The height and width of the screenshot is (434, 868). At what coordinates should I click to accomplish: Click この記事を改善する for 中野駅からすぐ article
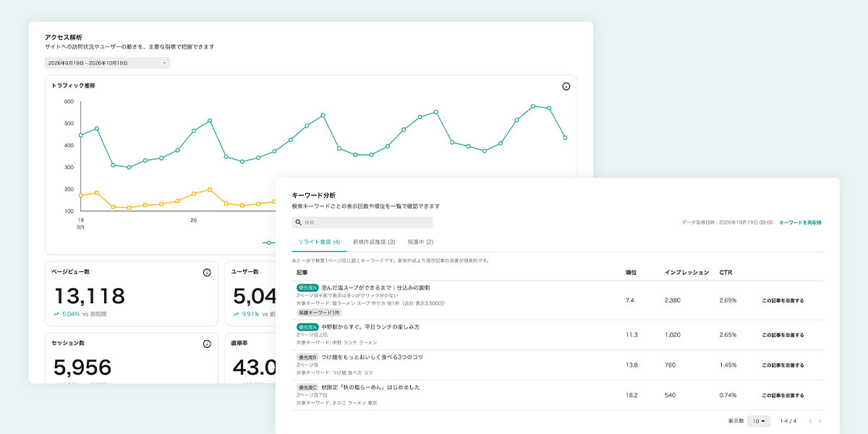pyautogui.click(x=783, y=335)
